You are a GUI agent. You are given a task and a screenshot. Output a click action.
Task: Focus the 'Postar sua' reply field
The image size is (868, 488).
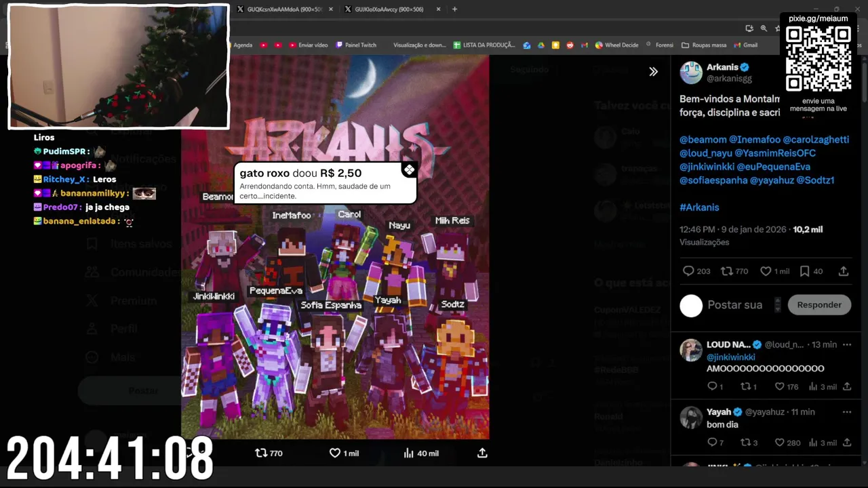(x=735, y=305)
